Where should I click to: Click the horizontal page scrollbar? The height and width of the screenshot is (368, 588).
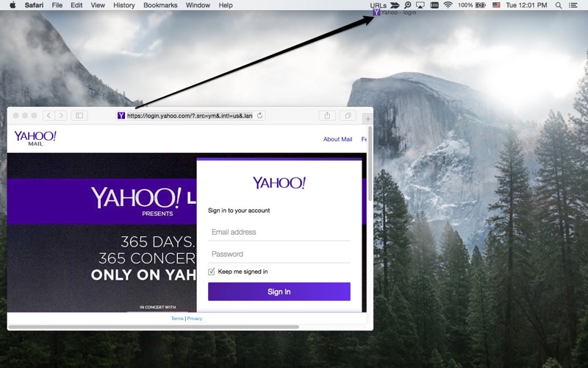(x=154, y=327)
